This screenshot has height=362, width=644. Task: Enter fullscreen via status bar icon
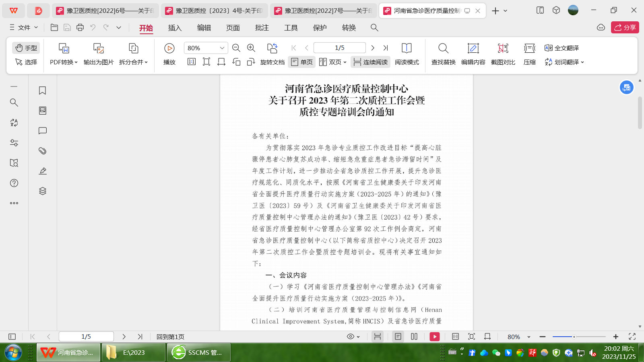(x=632, y=337)
